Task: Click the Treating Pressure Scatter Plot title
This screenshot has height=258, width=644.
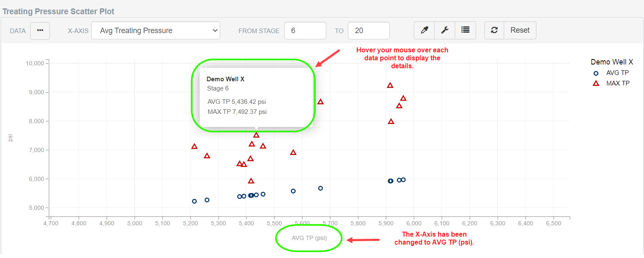Action: (59, 12)
